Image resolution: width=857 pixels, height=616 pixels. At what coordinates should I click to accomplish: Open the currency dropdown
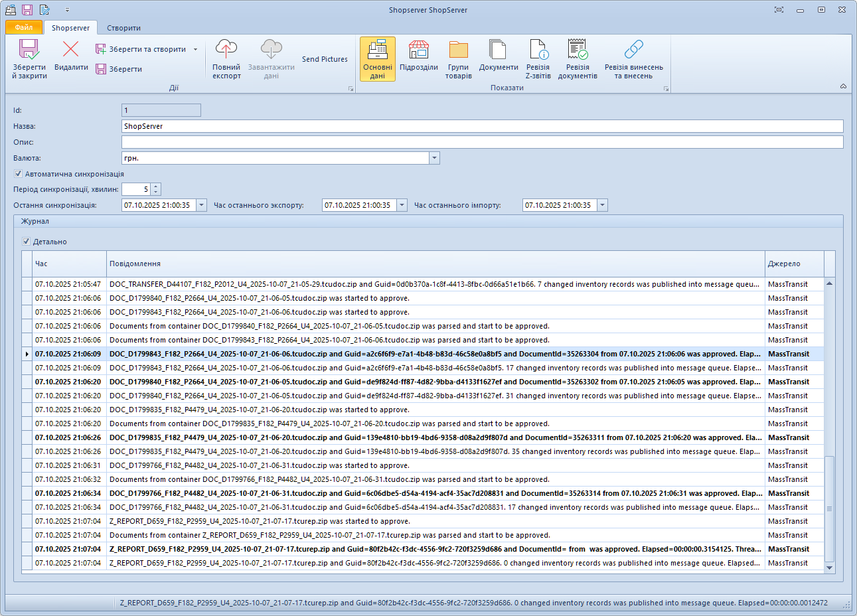tap(434, 158)
